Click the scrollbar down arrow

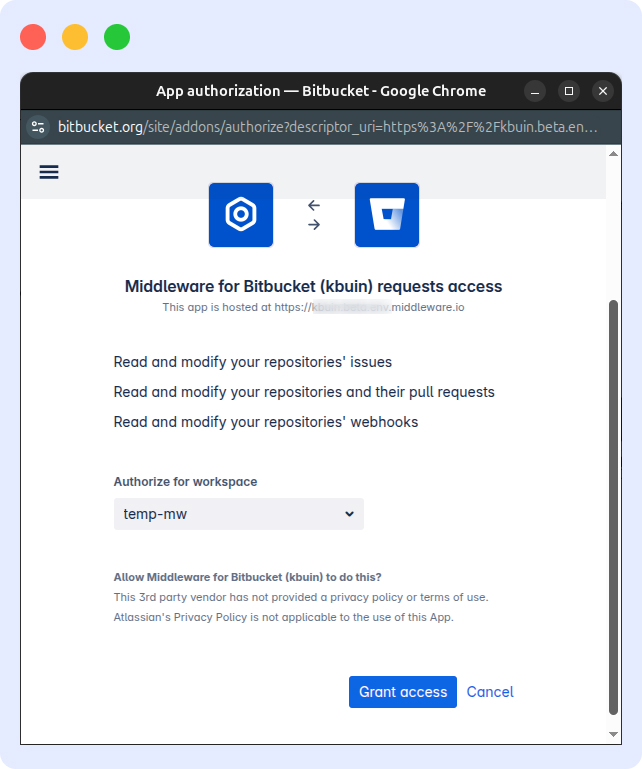click(613, 734)
